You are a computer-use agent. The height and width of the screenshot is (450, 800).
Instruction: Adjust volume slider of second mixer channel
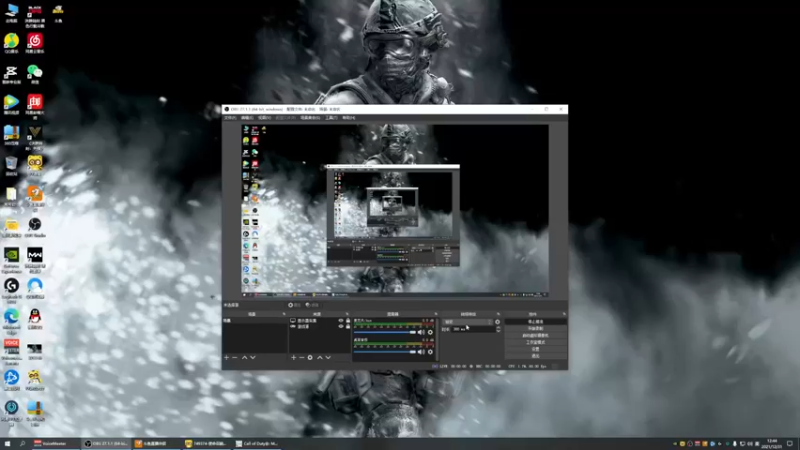coord(385,352)
